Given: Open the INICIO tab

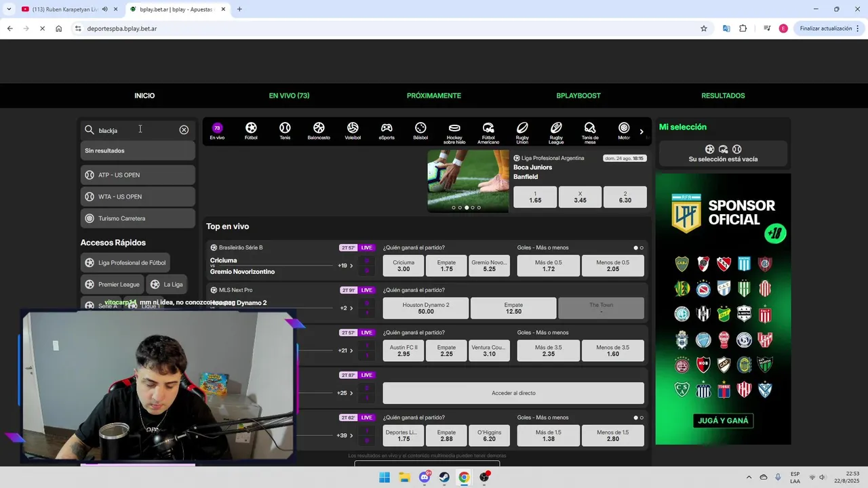Looking at the screenshot, I should [x=144, y=96].
